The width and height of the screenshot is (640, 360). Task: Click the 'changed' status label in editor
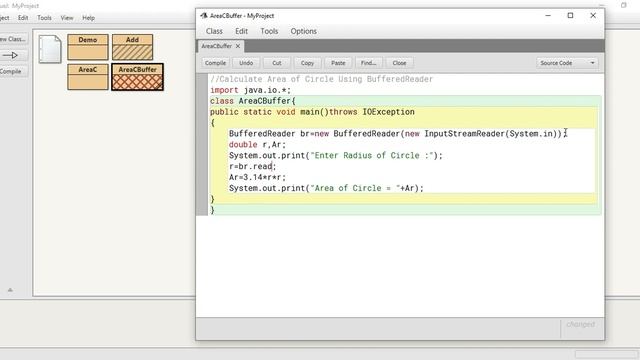pos(580,324)
